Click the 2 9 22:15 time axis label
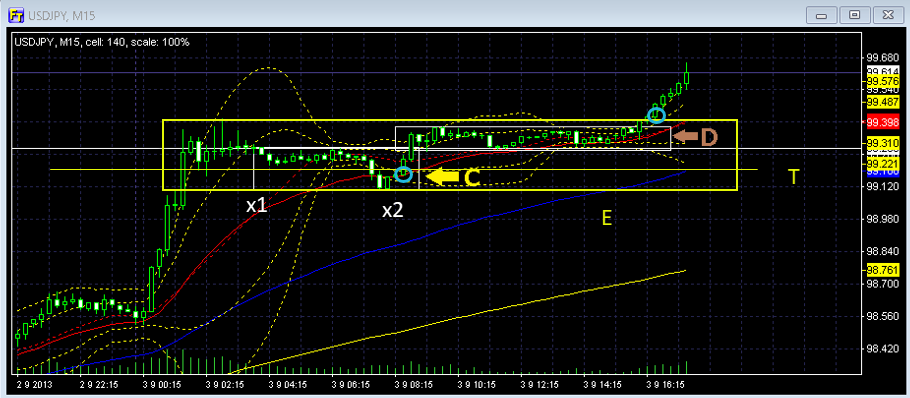This screenshot has height=398, width=910. (99, 384)
